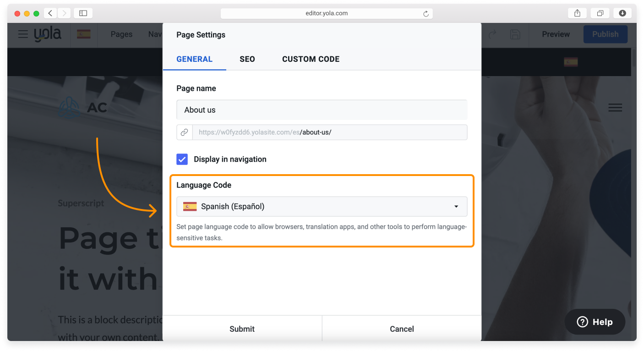644x352 pixels.
Task: Click the save disk icon in the toolbar
Action: 515,34
